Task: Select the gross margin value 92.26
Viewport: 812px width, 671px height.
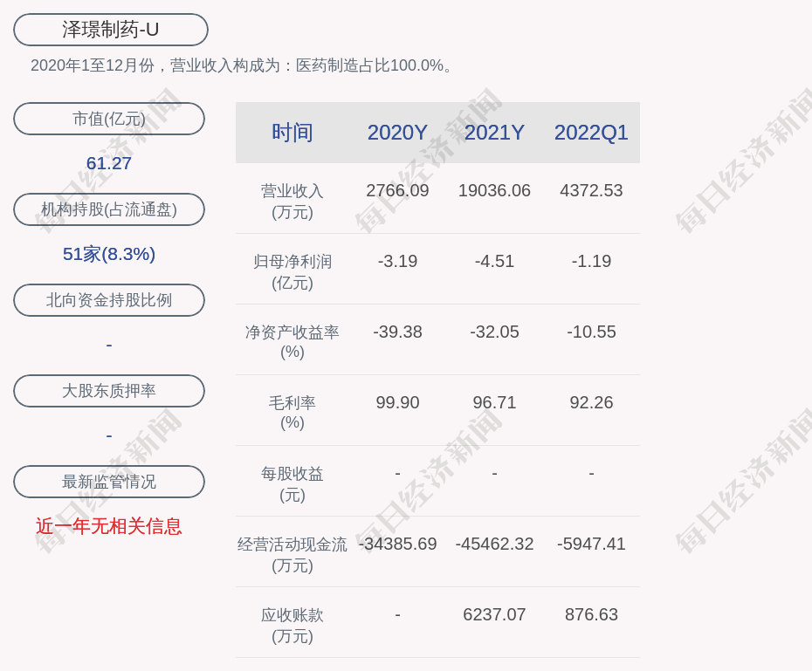Action: tap(591, 402)
